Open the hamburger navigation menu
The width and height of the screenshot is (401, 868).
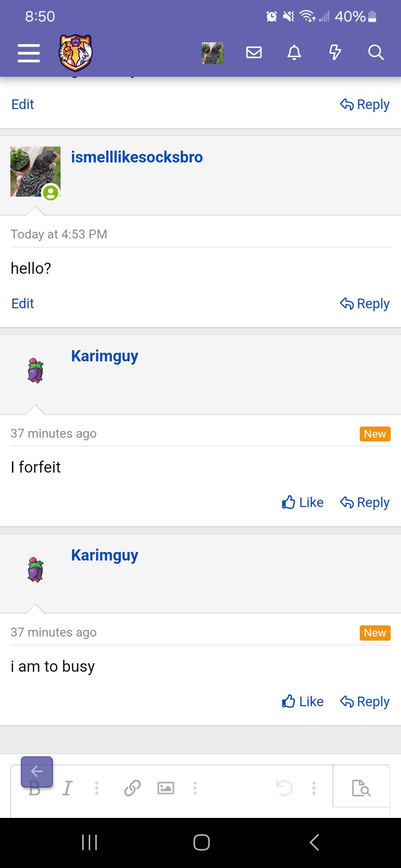[x=29, y=53]
